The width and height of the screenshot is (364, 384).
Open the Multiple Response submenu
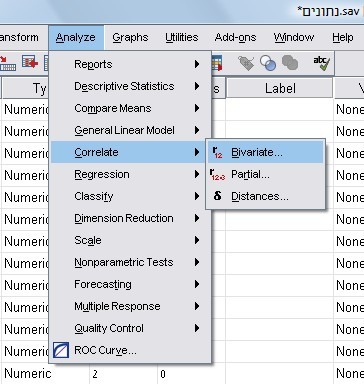point(131,306)
